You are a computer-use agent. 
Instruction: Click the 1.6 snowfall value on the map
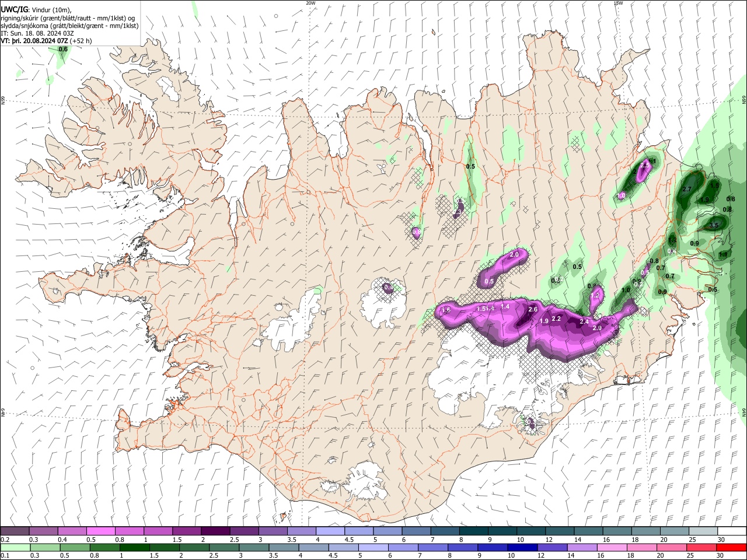point(446,310)
